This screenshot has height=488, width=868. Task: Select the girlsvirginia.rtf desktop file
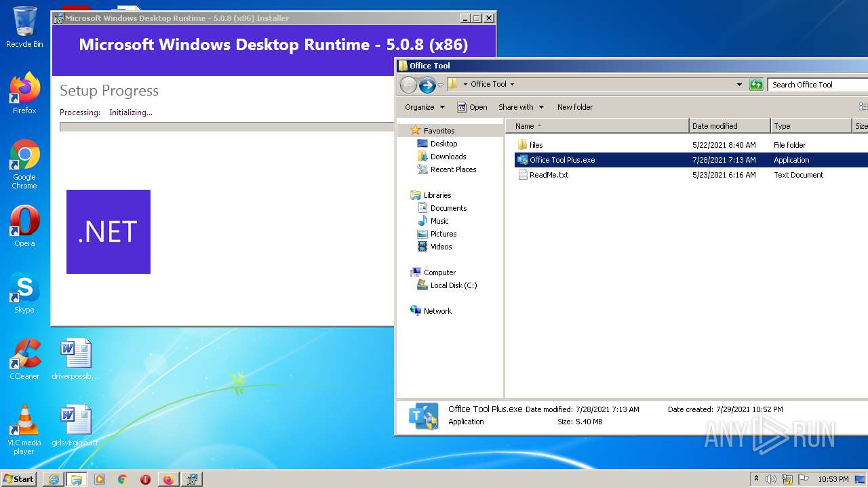75,426
